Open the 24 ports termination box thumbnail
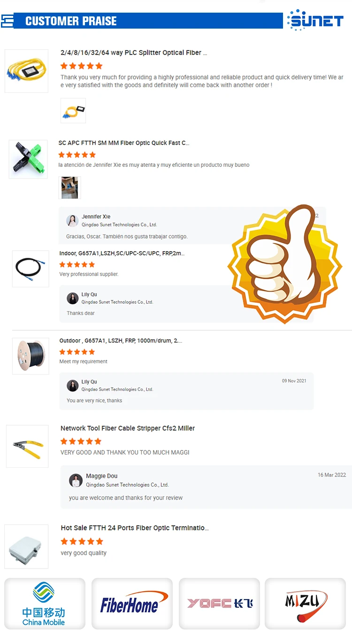The width and height of the screenshot is (352, 644). (26, 547)
